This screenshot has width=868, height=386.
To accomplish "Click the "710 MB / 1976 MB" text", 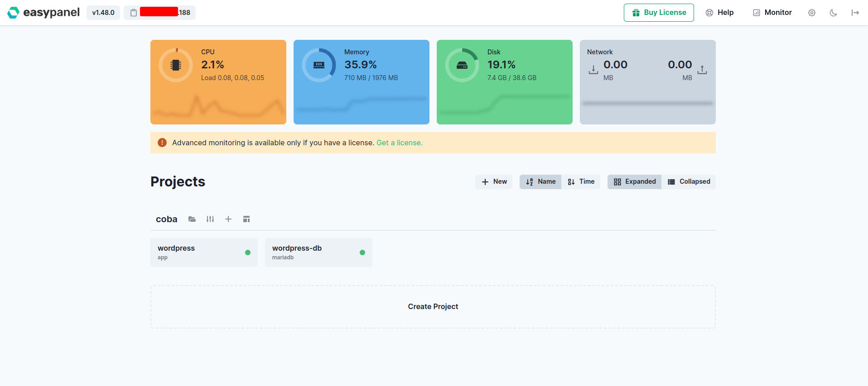I will pos(371,78).
